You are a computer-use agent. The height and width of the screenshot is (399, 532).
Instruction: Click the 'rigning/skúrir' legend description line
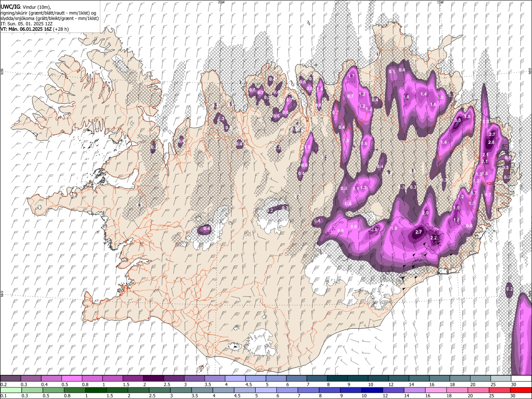pos(48,13)
